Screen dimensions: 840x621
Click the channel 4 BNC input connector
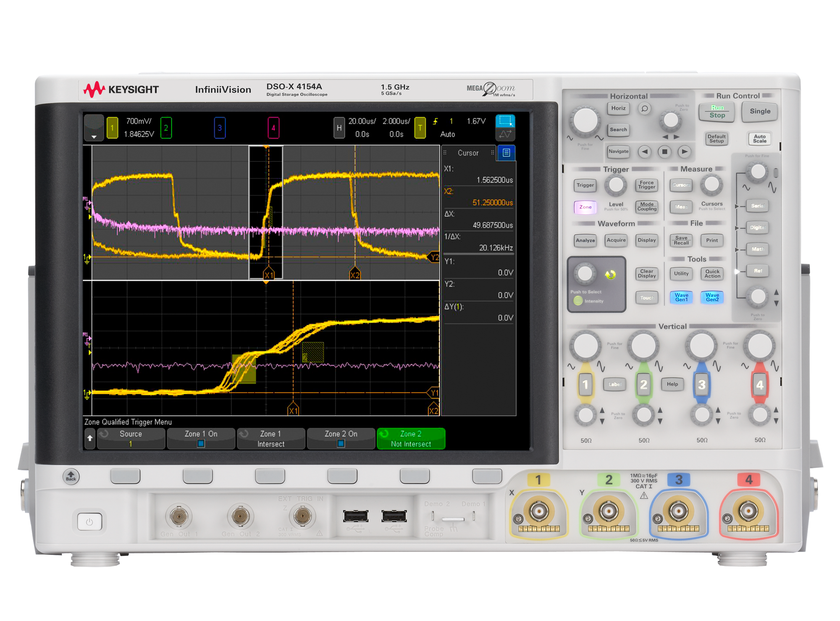(748, 511)
